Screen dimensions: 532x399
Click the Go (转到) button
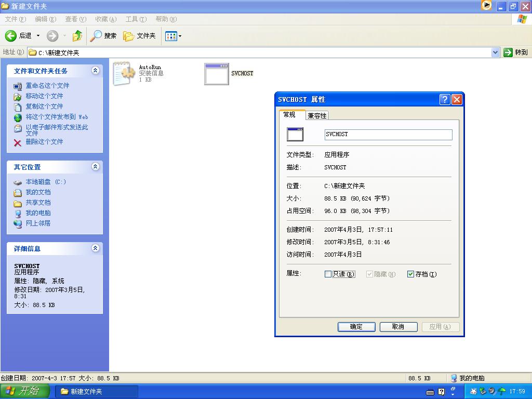click(516, 52)
